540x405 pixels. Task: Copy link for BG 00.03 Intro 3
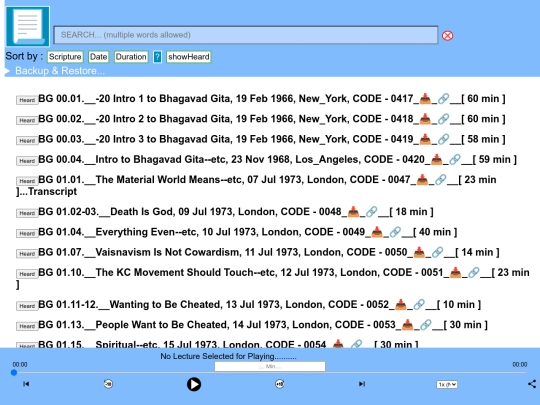click(443, 139)
